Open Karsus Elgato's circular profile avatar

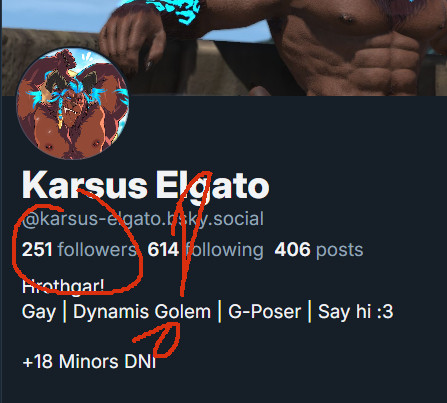pos(73,103)
